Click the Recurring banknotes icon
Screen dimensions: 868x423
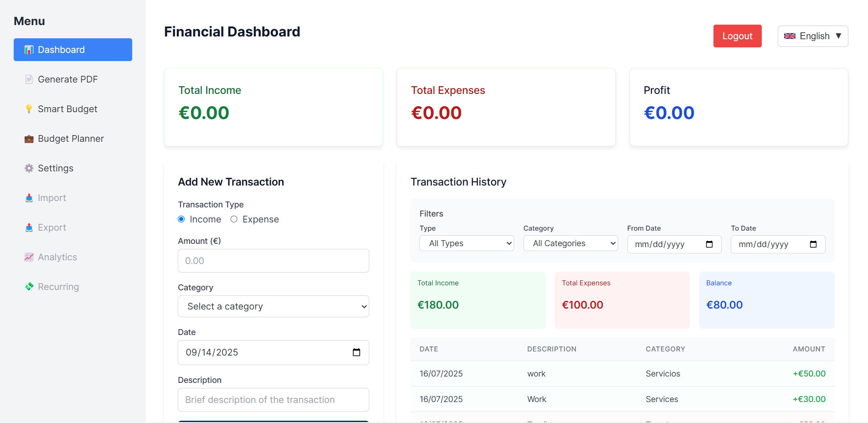tap(29, 286)
